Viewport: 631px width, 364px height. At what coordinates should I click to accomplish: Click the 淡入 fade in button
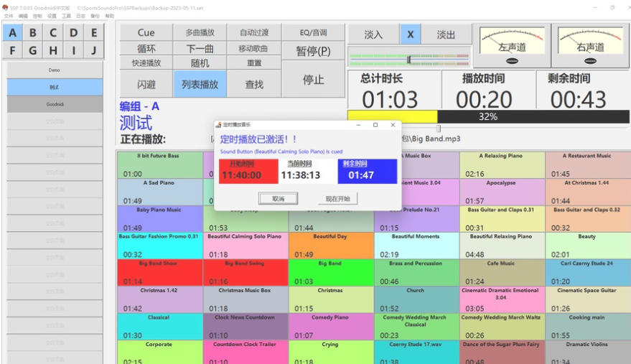(x=373, y=34)
